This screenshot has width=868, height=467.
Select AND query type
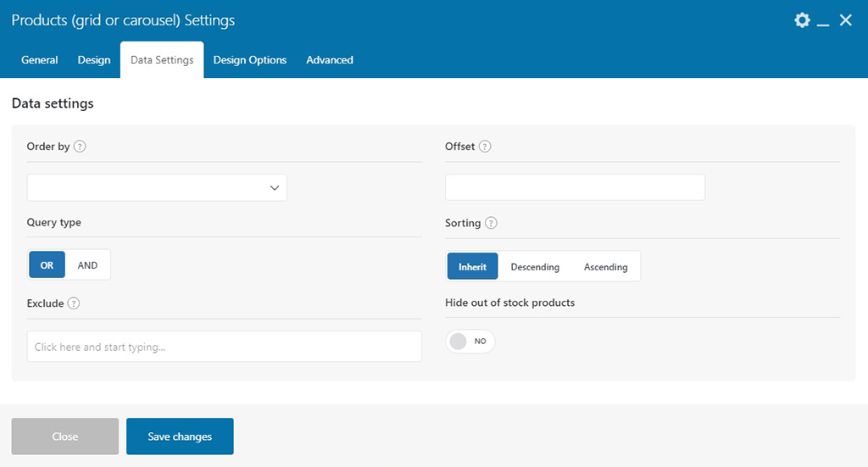coord(87,265)
